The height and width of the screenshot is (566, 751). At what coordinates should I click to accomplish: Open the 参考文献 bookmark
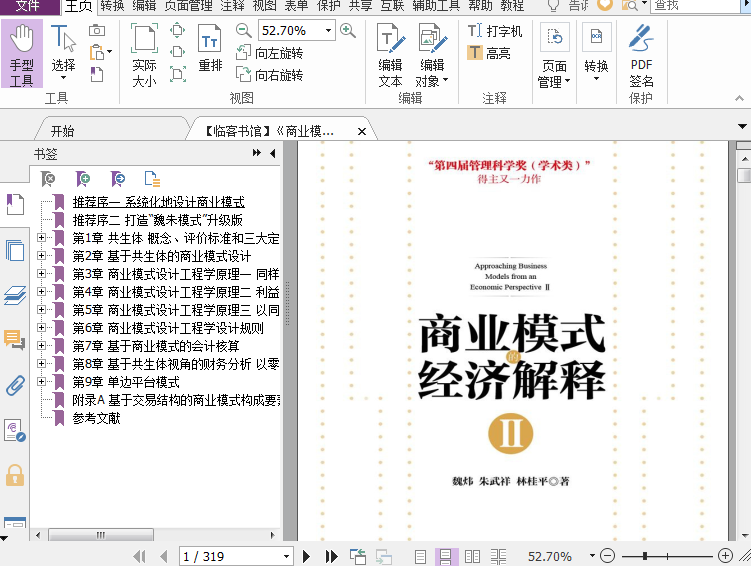click(x=96, y=418)
